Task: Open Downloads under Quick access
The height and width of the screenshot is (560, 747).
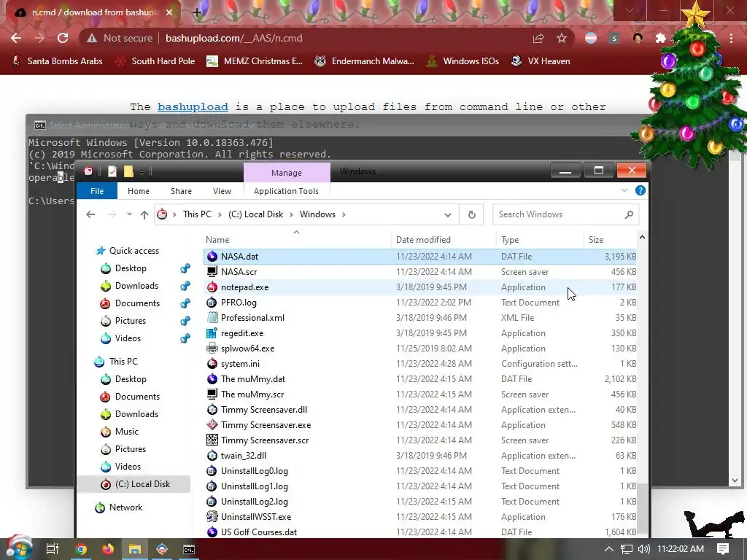Action: (136, 286)
